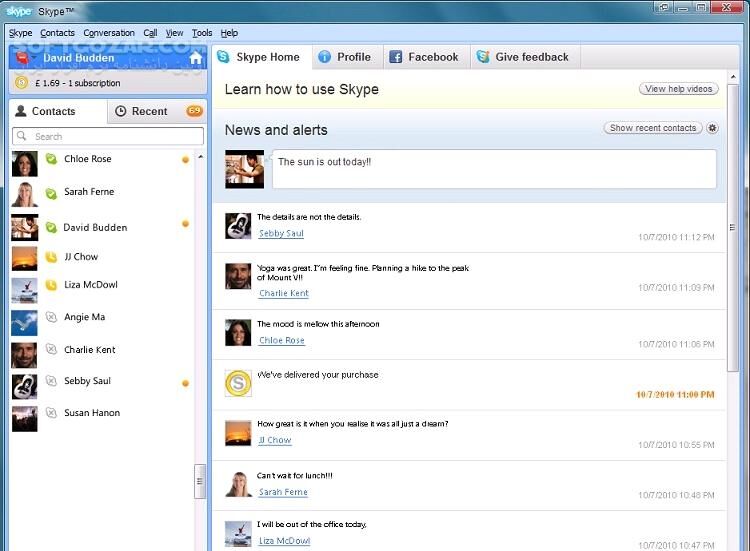This screenshot has height=551, width=750.
Task: Open the Give feedback tab
Action: point(526,57)
